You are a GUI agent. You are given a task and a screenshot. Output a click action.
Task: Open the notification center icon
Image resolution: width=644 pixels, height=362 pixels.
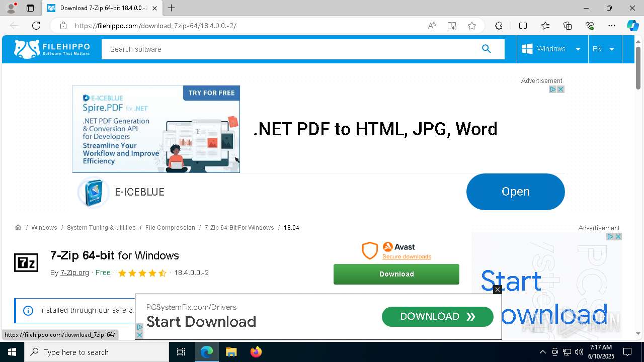[x=627, y=352]
